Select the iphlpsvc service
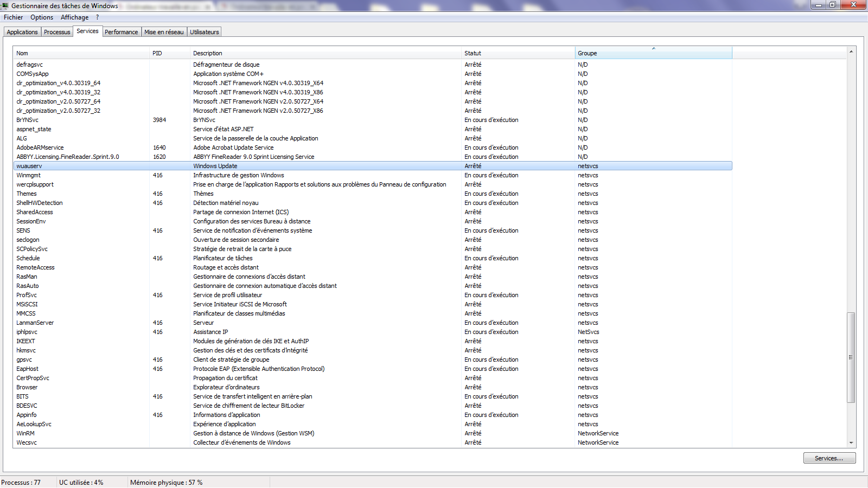This screenshot has height=488, width=868. [x=373, y=332]
